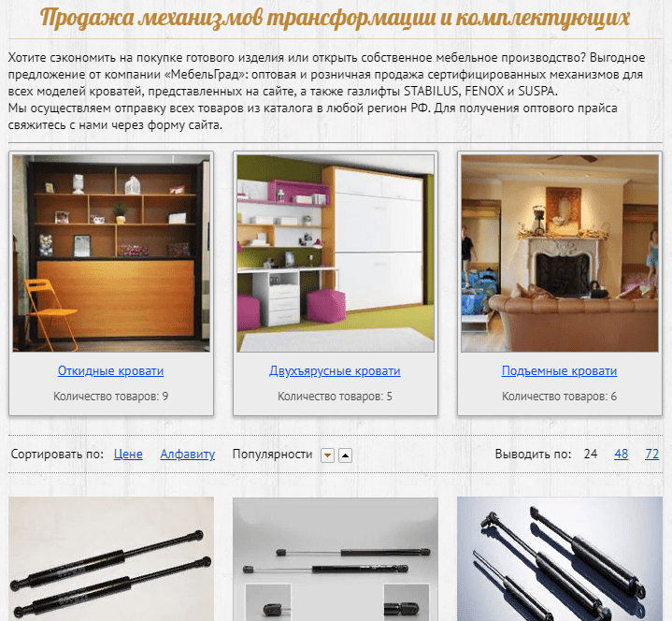Sort popularity ascending with black up arrow
Image resolution: width=672 pixels, height=621 pixels.
[x=346, y=455]
